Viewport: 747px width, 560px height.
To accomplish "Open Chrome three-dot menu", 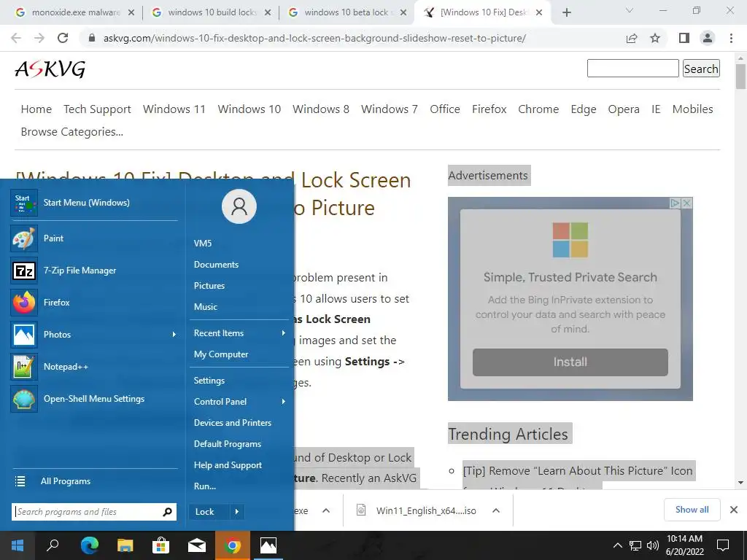I will pyautogui.click(x=731, y=38).
